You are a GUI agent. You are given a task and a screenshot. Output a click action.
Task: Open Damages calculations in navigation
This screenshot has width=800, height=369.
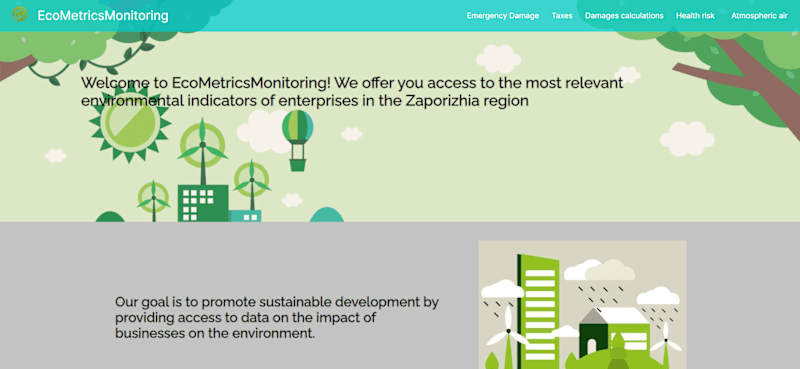624,16
